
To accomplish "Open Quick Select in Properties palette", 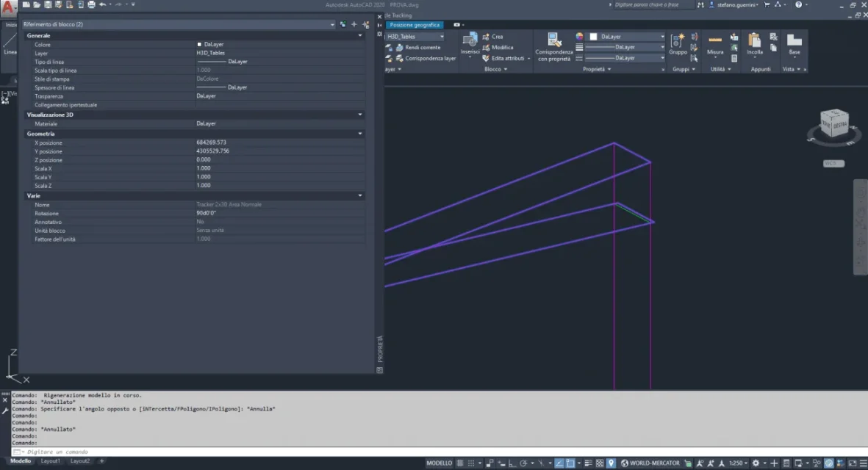I will coord(366,24).
